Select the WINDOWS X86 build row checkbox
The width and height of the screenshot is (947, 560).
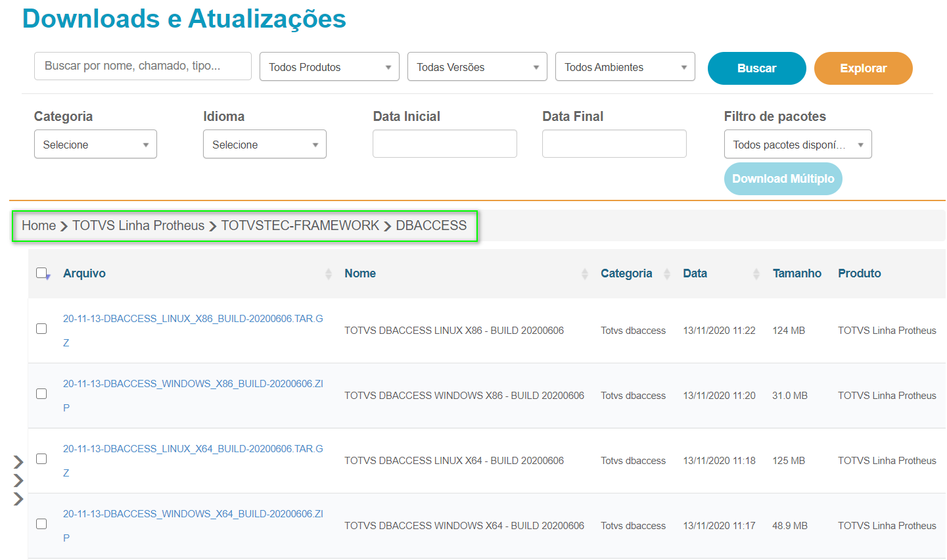(x=41, y=394)
